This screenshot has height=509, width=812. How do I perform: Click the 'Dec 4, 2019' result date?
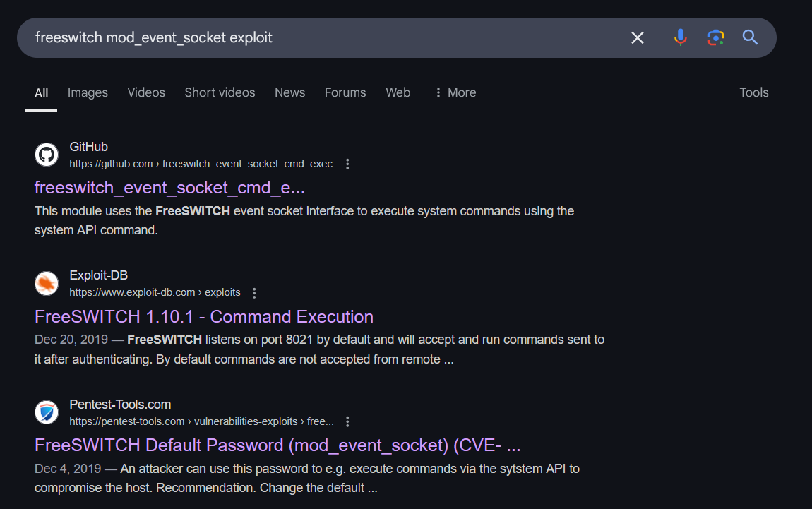point(68,469)
